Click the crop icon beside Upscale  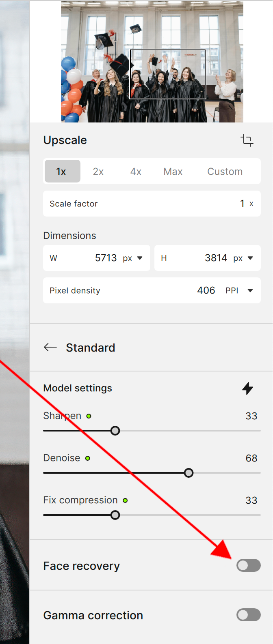[x=247, y=140]
